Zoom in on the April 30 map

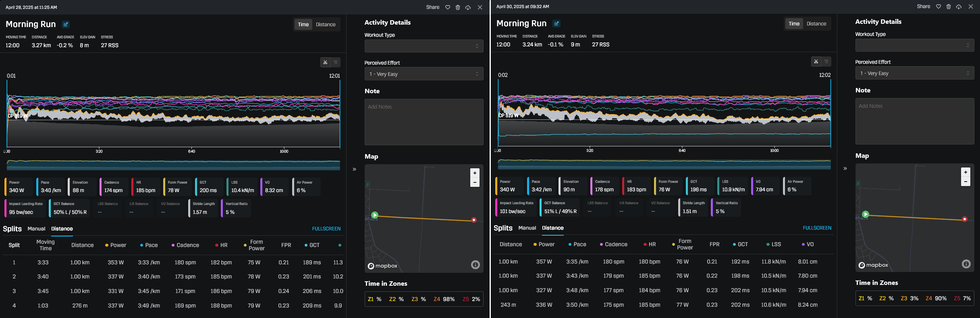pyautogui.click(x=965, y=172)
